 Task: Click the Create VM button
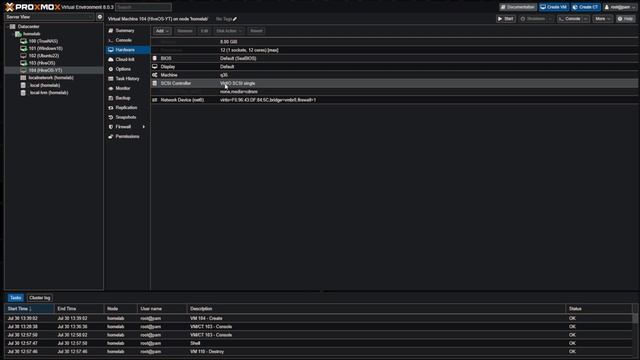(554, 7)
